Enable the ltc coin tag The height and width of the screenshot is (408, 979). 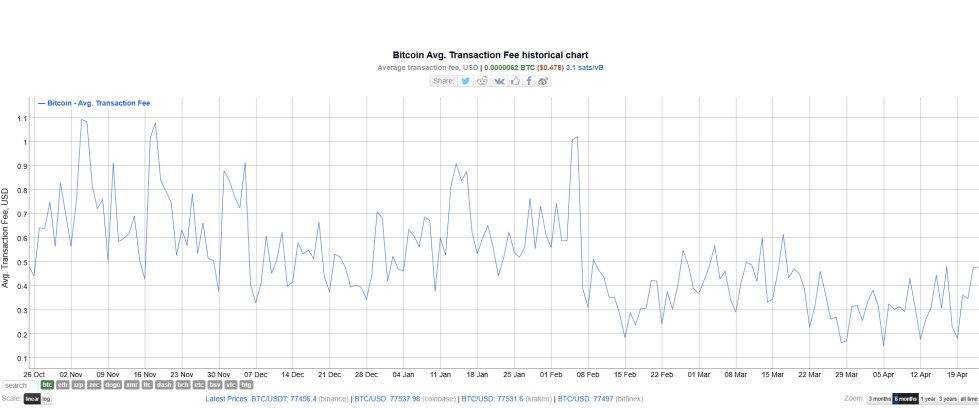point(146,385)
